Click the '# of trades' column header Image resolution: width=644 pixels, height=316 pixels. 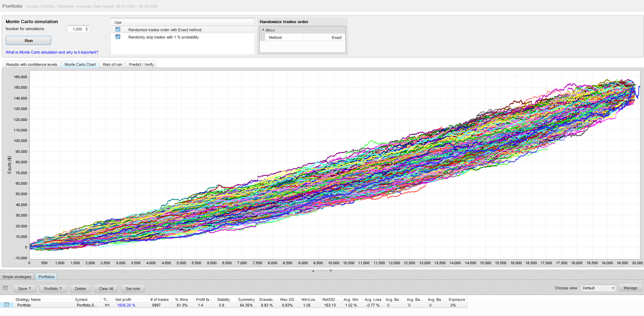coord(161,300)
